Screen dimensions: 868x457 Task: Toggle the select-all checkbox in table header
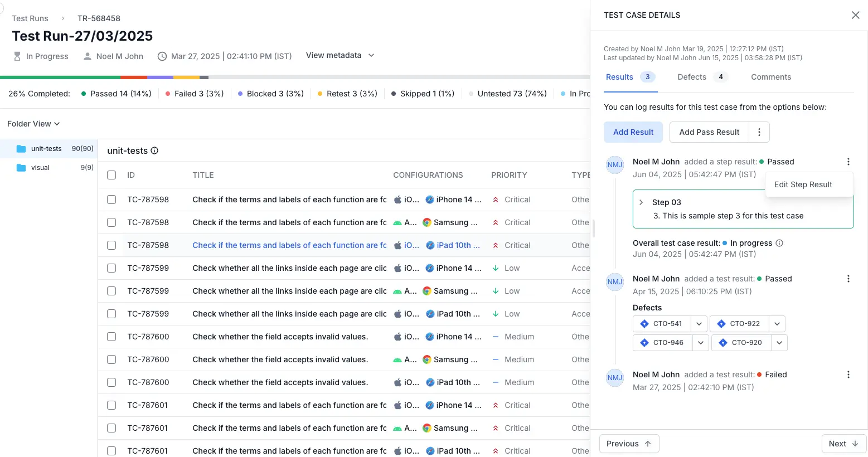[x=111, y=175]
